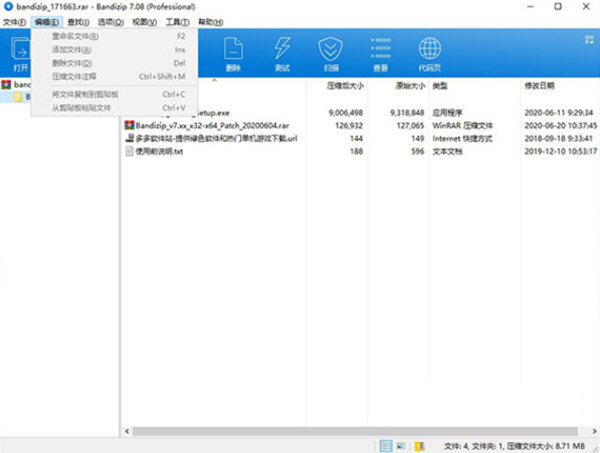This screenshot has height=453, width=600.
Task: Select 从剪贴板粘贴文件 menu entry
Action: (x=80, y=107)
